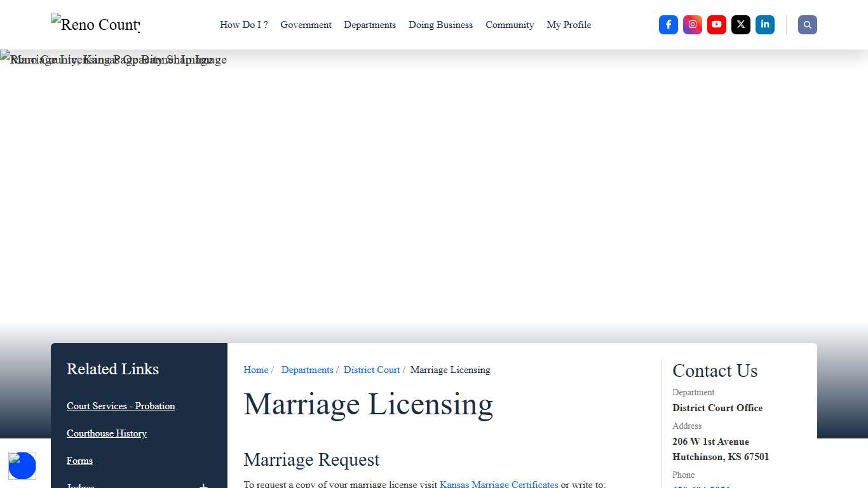This screenshot has width=868, height=488.
Task: Open the accessibility widget icon
Action: (22, 466)
